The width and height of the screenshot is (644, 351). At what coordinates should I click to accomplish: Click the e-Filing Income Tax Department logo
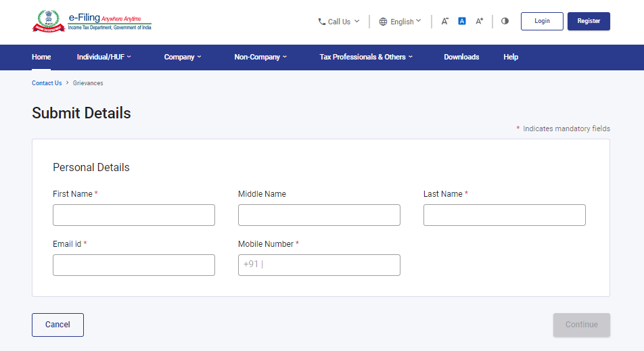tap(91, 21)
